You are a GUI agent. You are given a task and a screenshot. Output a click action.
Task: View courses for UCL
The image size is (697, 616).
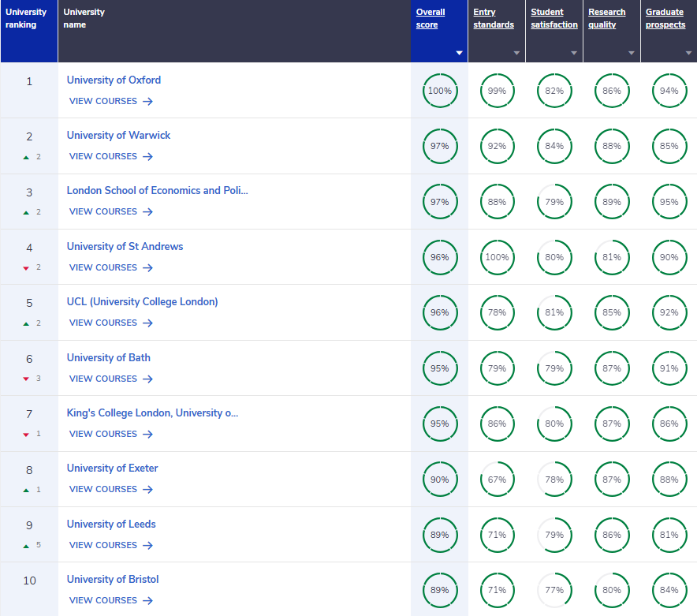111,323
